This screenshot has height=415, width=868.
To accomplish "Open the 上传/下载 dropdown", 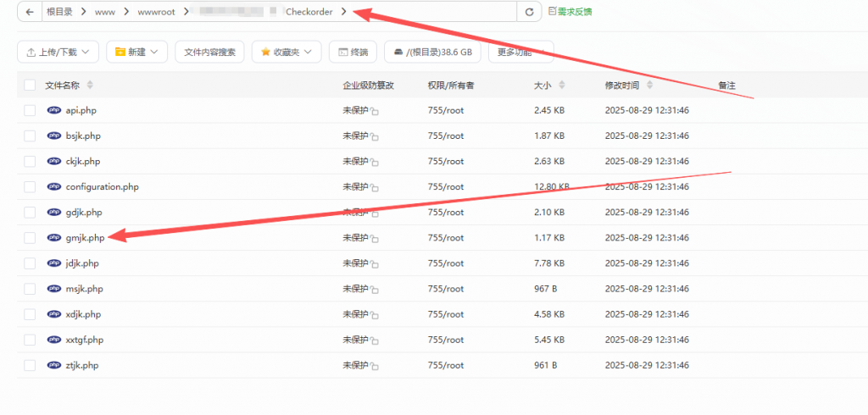I will 58,52.
